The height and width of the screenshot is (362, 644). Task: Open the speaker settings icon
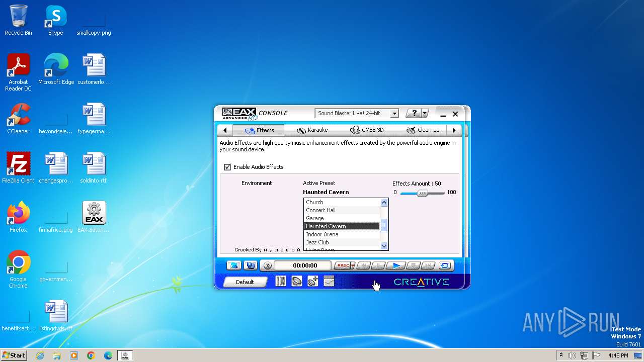coord(297,282)
